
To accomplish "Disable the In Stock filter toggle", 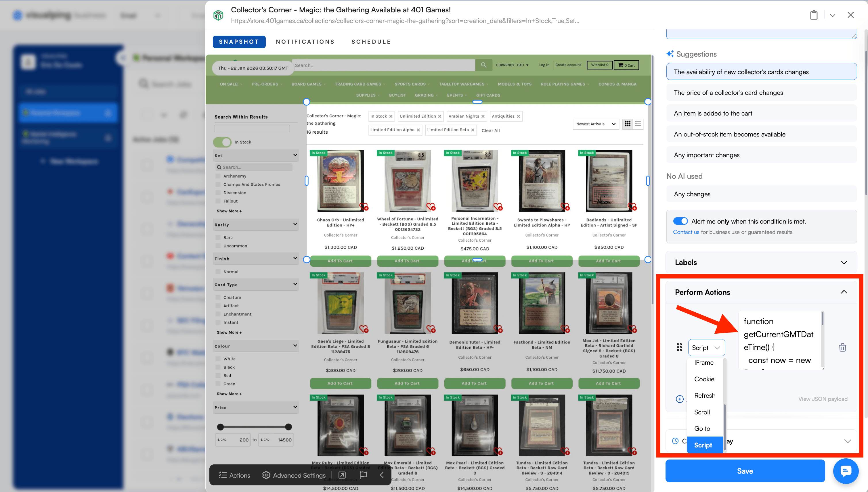I will tap(222, 142).
